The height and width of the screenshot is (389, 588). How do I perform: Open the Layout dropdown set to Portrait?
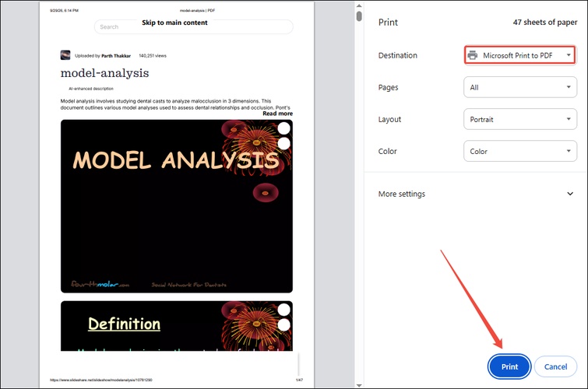519,119
